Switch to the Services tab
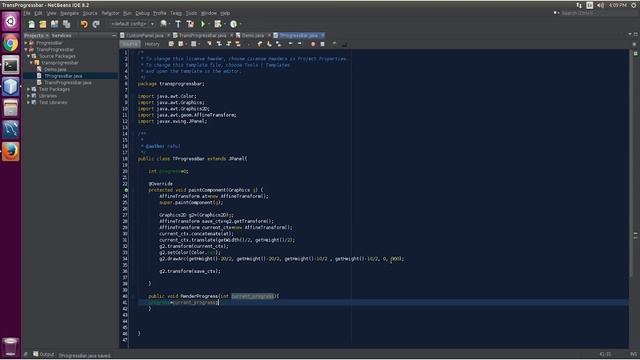 (x=62, y=36)
